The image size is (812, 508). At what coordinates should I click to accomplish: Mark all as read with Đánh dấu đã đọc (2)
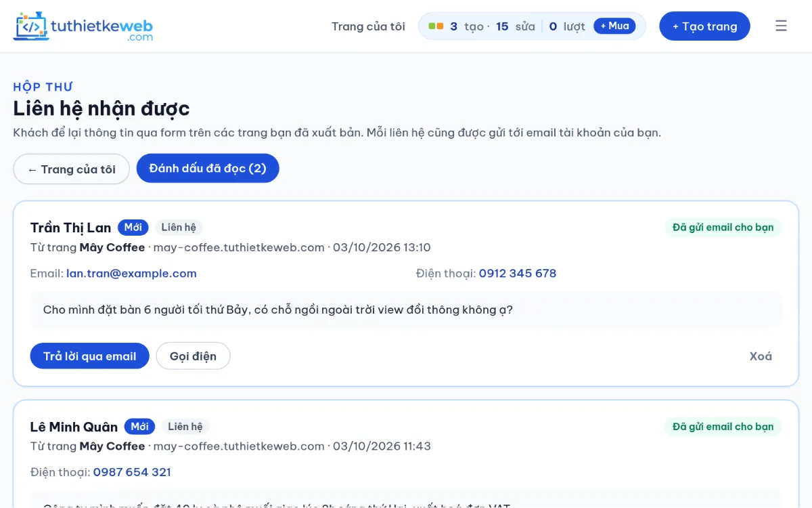[x=208, y=168]
